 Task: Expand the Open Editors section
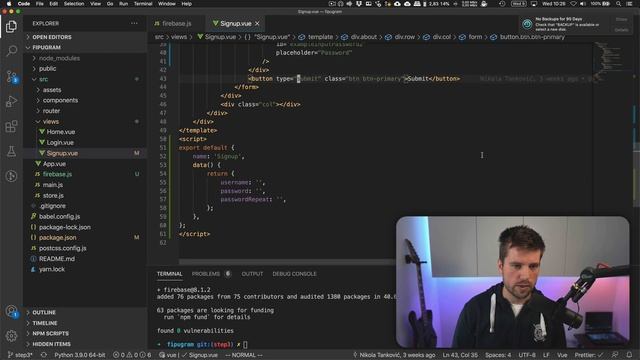point(85,37)
